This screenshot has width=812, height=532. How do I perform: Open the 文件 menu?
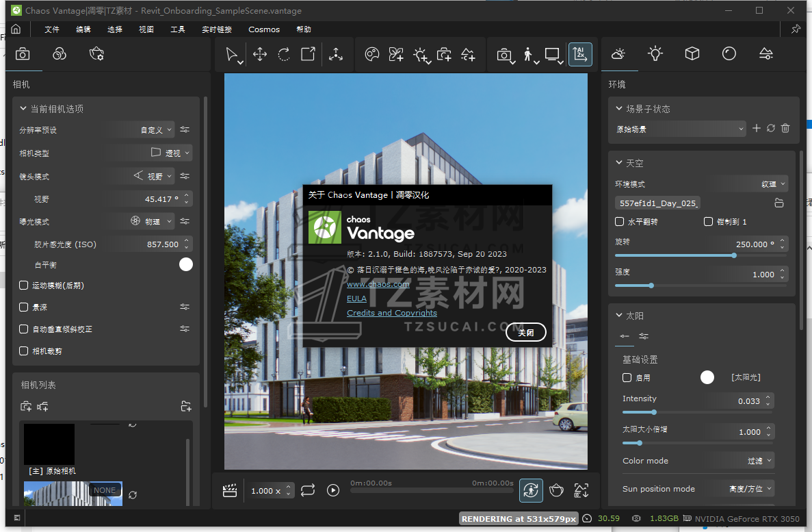(52, 29)
